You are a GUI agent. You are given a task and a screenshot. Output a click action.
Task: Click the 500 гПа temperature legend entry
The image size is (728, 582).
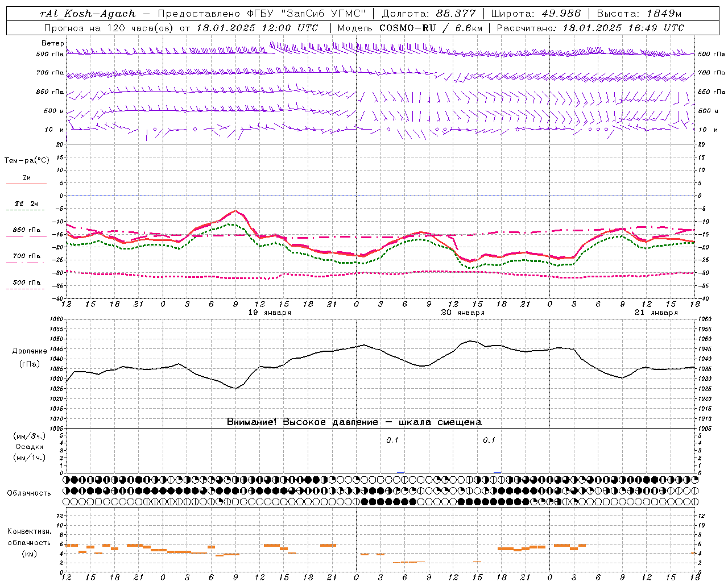26,282
